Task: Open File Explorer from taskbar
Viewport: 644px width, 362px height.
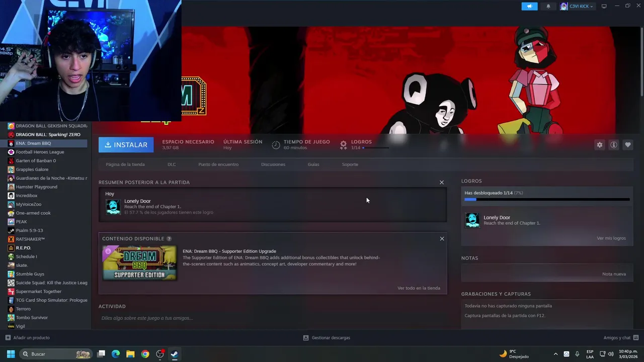Action: tap(130, 354)
